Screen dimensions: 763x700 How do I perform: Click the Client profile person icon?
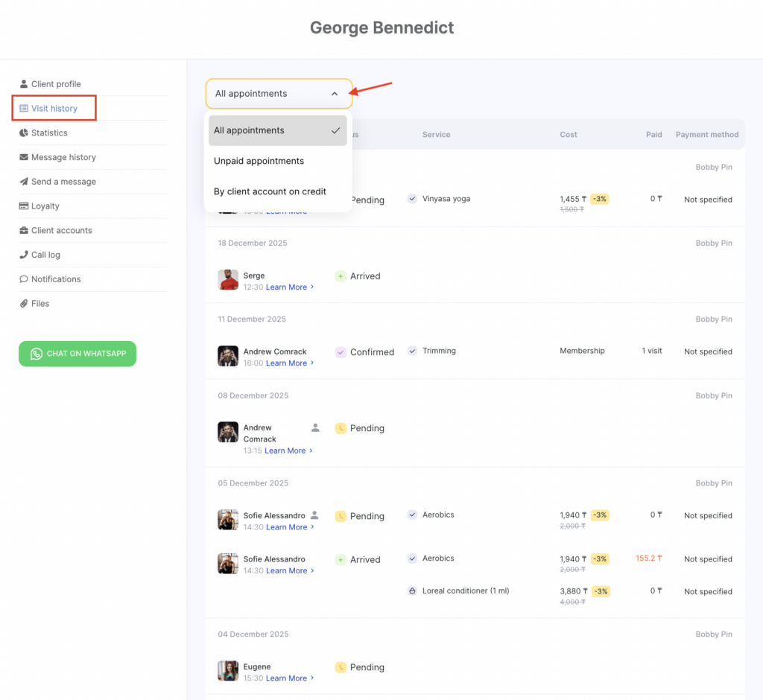24,84
